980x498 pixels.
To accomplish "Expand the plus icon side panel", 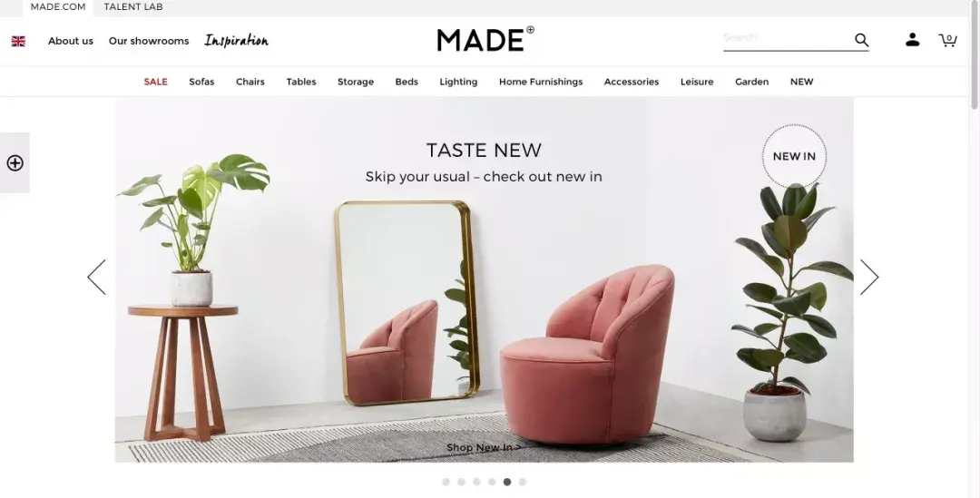I will click(x=15, y=163).
